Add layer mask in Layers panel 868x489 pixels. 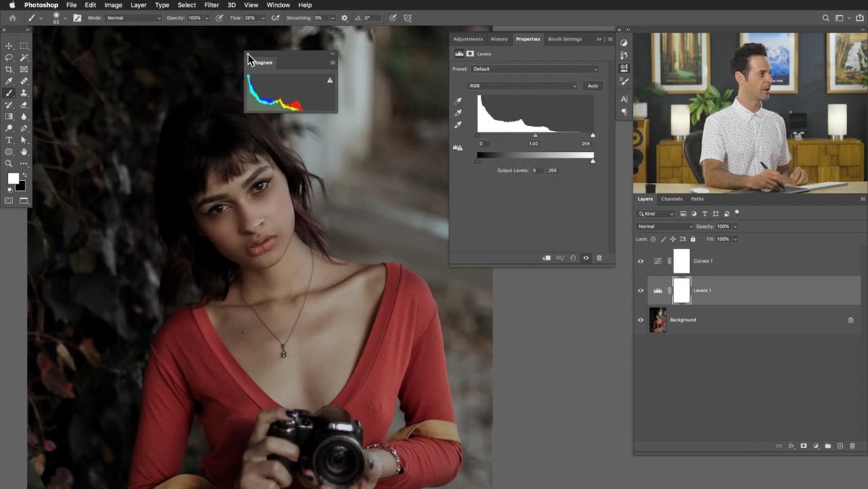(804, 446)
